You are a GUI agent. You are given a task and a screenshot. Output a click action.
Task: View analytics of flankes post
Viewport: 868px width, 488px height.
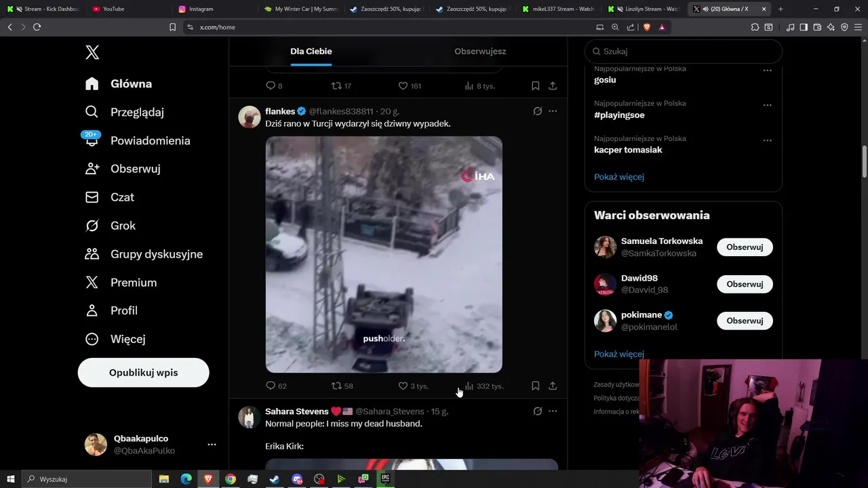click(x=484, y=386)
